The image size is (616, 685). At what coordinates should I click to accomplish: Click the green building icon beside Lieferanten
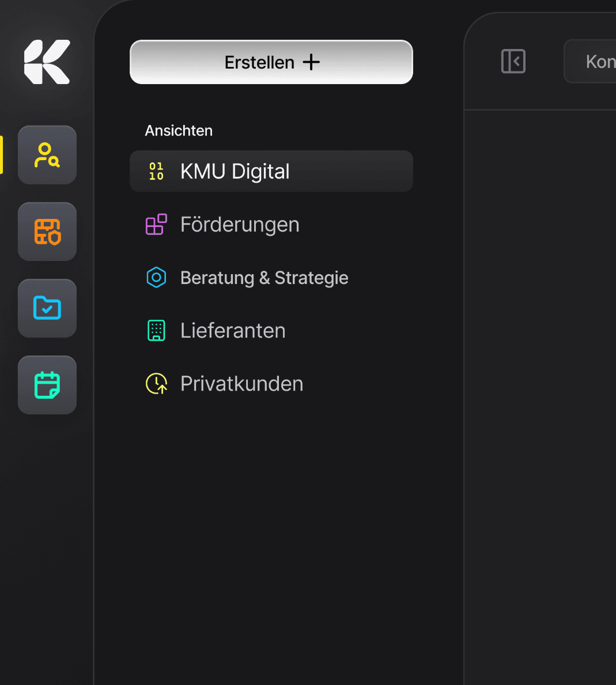156,331
